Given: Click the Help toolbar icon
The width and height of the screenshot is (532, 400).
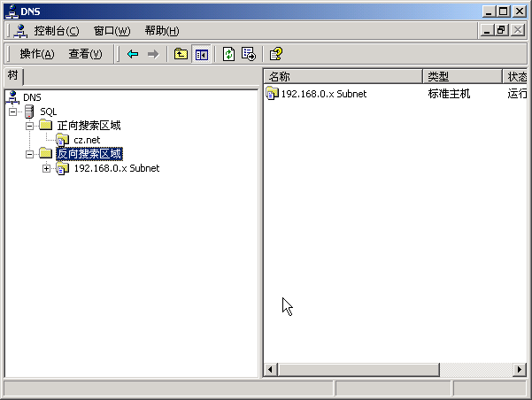Looking at the screenshot, I should tap(276, 54).
